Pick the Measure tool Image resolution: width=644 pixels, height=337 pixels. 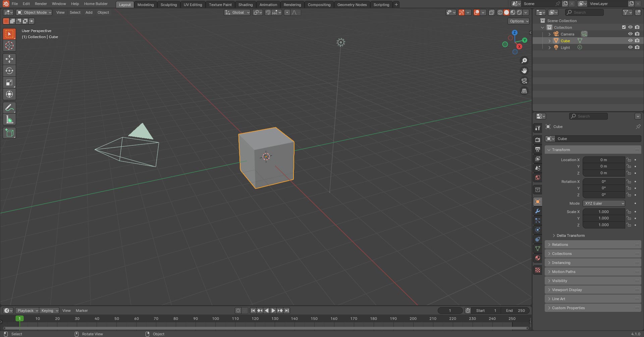tap(9, 119)
